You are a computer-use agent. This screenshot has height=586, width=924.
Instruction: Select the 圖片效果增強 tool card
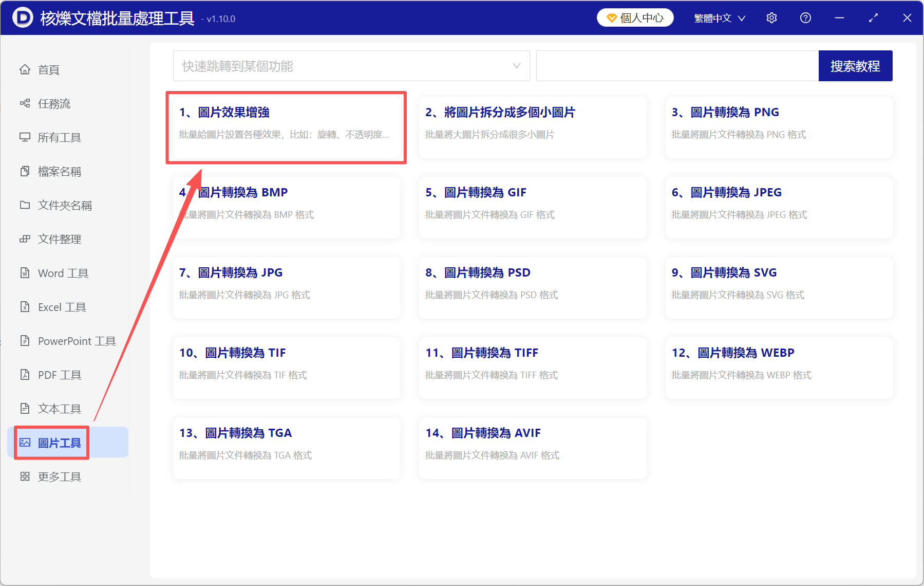coord(286,127)
